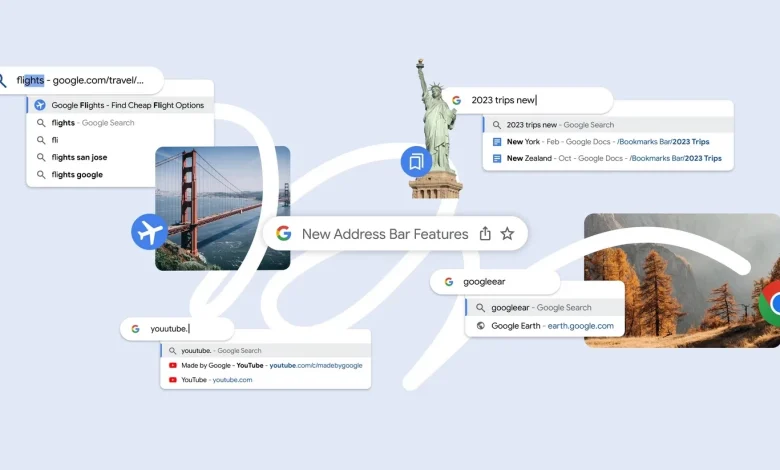Click the Golden Gate Bridge photo
The image size is (780, 470).
[x=222, y=208]
